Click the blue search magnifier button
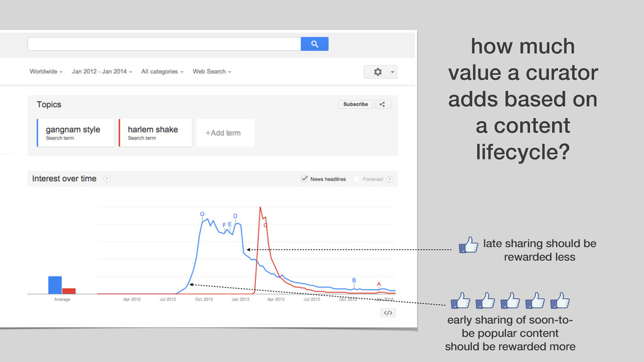644x362 pixels. pyautogui.click(x=314, y=44)
